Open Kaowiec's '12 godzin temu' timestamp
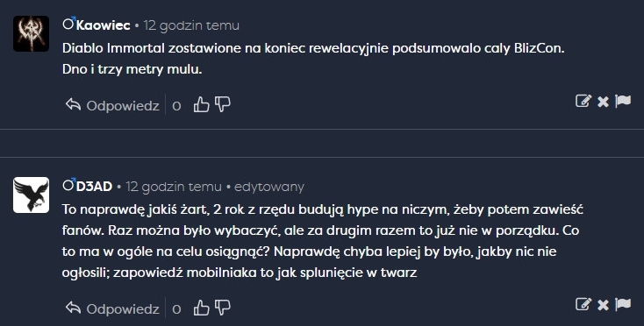Image resolution: width=644 pixels, height=326 pixels. (x=191, y=25)
